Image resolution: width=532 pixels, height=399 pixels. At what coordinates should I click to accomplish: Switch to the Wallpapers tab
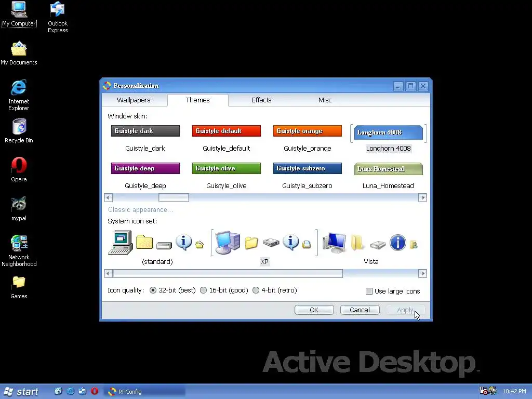click(134, 100)
